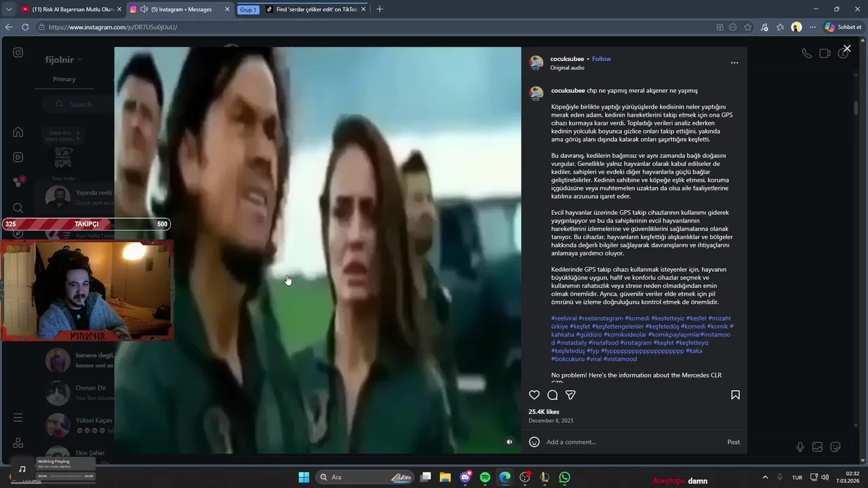Switch to the YouTube Risk Al tab
Image resolution: width=868 pixels, height=488 pixels.
coord(71,9)
